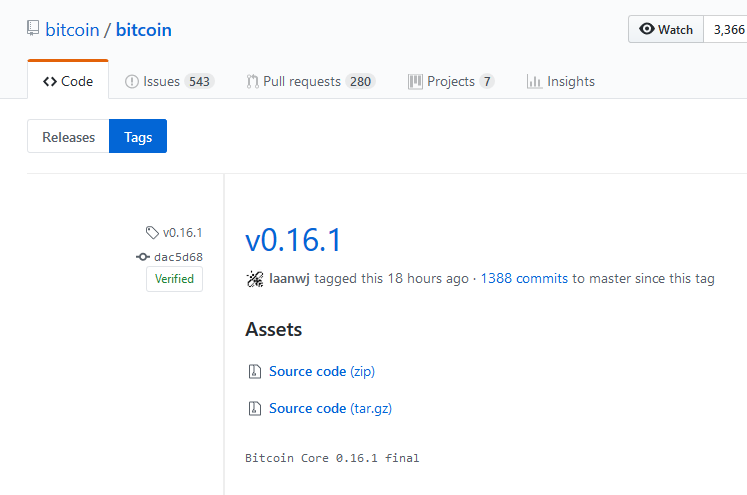
Task: Switch to the Releases view
Action: click(x=69, y=137)
